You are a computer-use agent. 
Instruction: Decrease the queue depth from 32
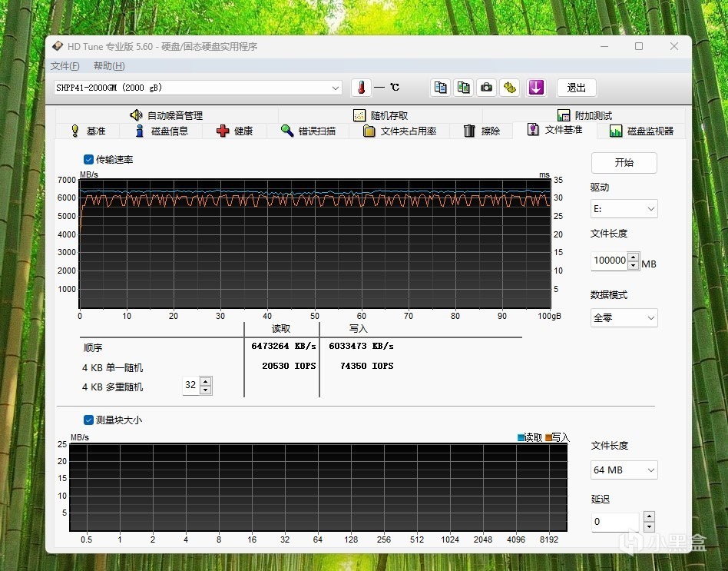click(206, 390)
